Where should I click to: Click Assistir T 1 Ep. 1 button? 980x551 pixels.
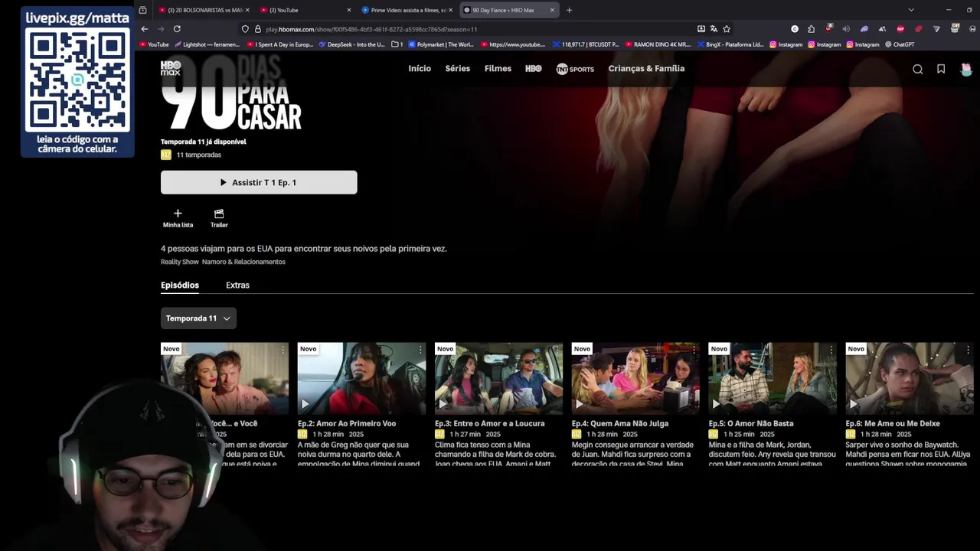(259, 182)
